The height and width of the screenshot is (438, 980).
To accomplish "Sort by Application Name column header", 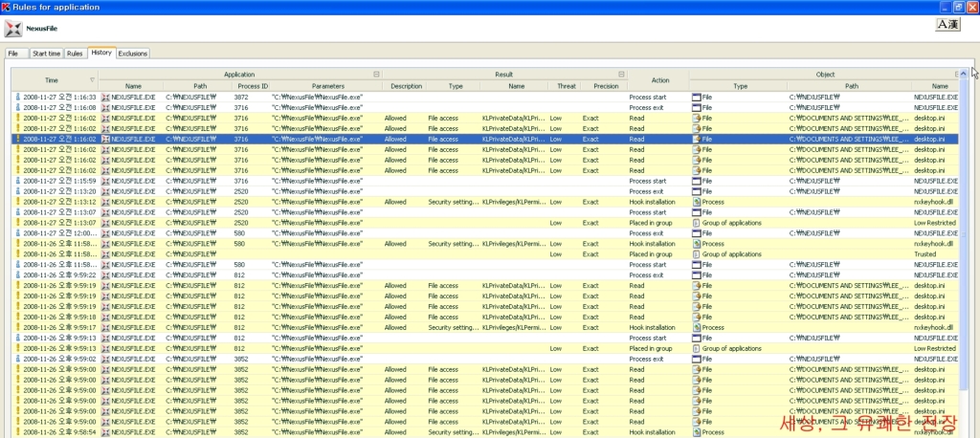I will pyautogui.click(x=133, y=86).
